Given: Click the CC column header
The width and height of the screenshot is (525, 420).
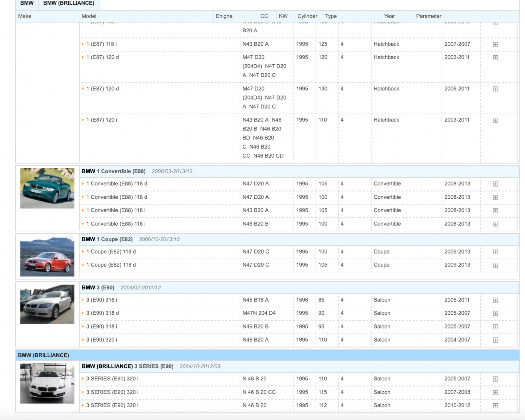Looking at the screenshot, I should coord(264,16).
